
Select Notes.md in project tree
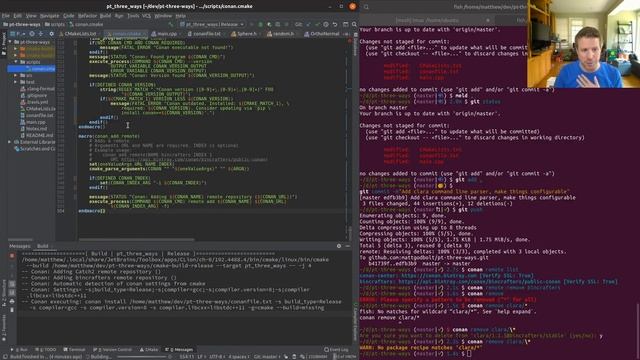pos(33,129)
